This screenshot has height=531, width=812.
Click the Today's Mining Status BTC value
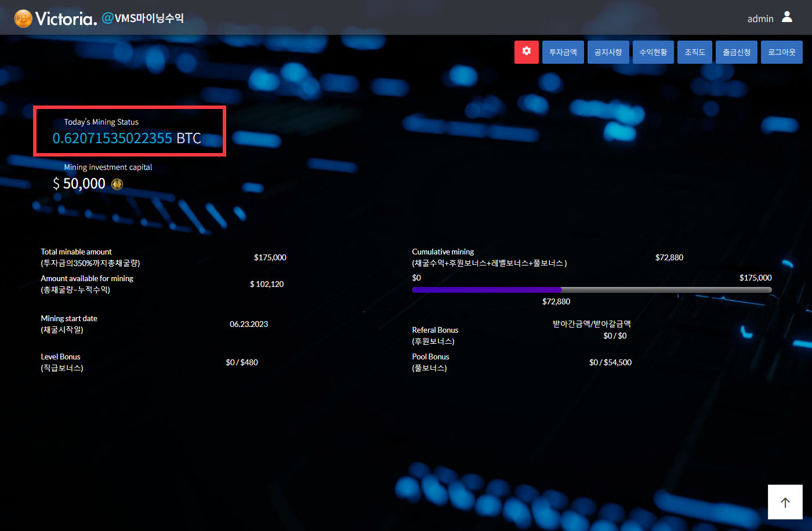coord(126,138)
